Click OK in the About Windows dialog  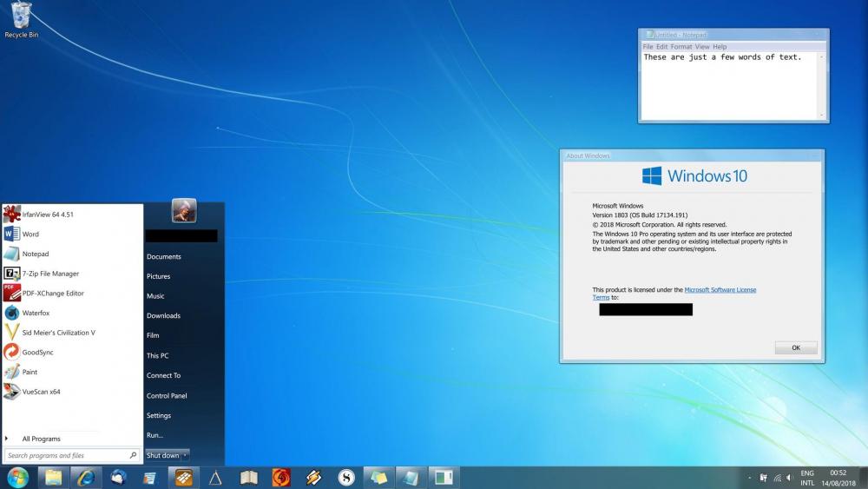click(x=795, y=347)
